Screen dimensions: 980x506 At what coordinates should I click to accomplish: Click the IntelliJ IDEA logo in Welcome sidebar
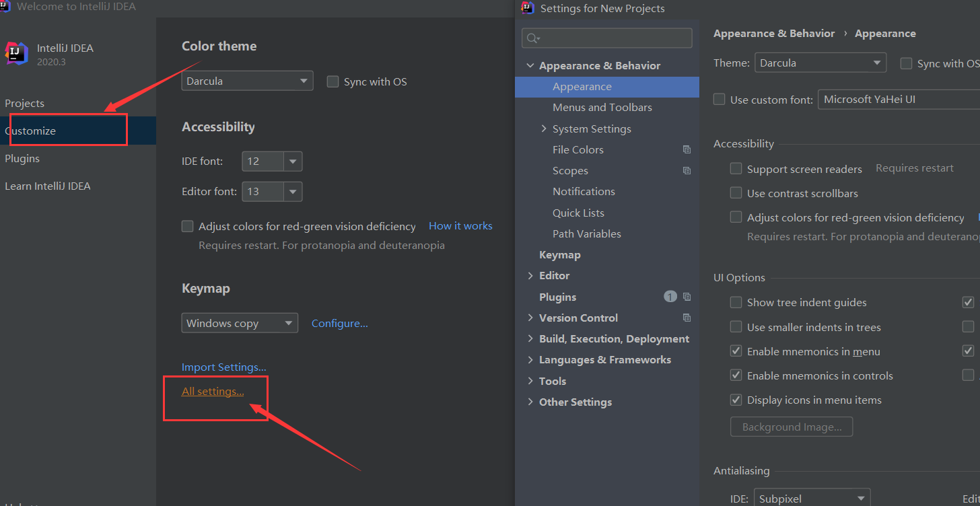click(17, 53)
